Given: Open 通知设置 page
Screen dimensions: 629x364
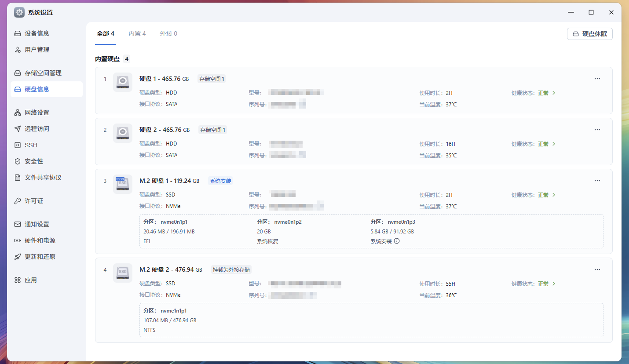Looking at the screenshot, I should [47, 224].
